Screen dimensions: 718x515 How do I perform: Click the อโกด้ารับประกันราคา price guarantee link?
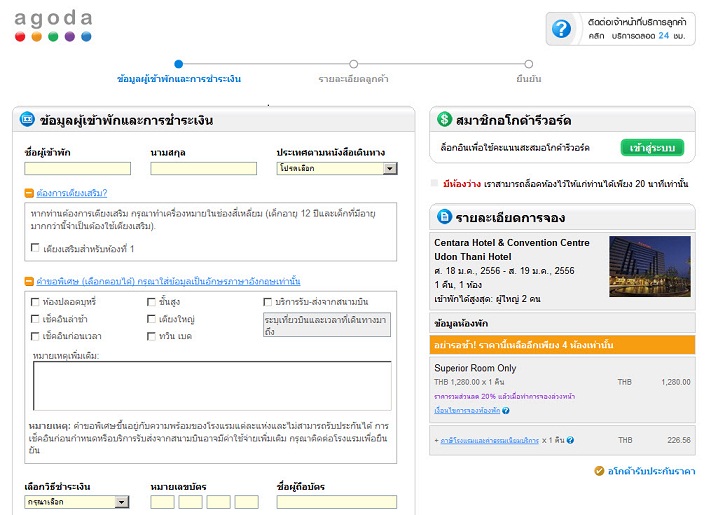click(652, 471)
